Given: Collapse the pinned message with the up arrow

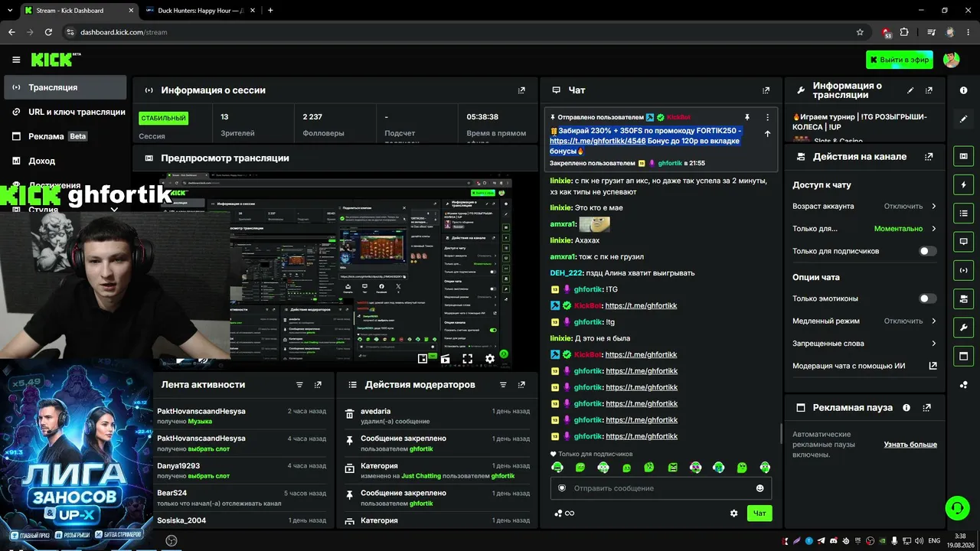Looking at the screenshot, I should [x=767, y=133].
